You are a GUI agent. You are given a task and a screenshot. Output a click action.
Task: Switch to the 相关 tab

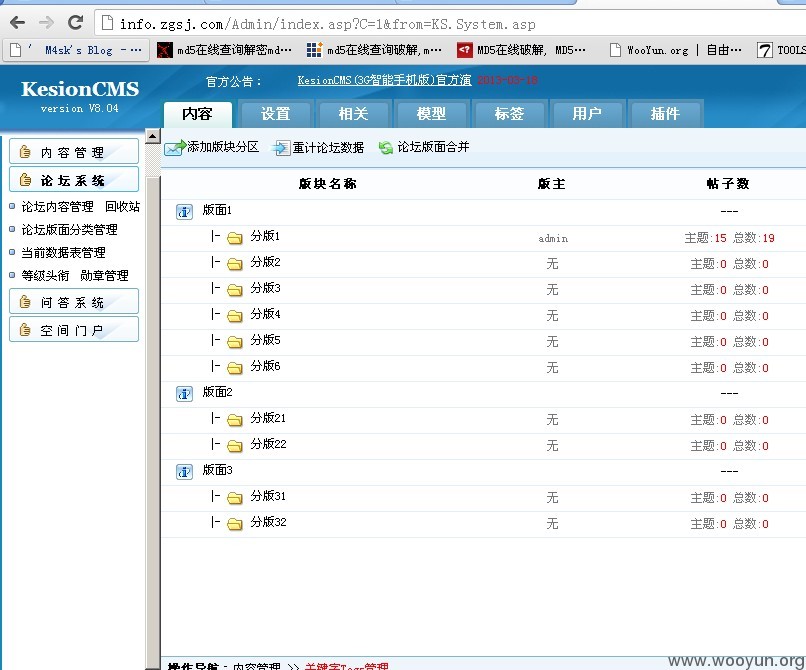354,114
